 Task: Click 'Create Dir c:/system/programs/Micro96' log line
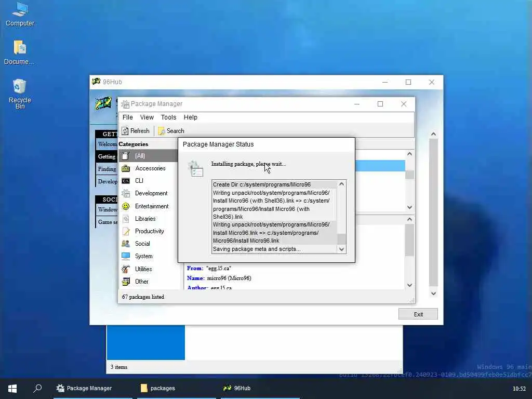pyautogui.click(x=262, y=184)
